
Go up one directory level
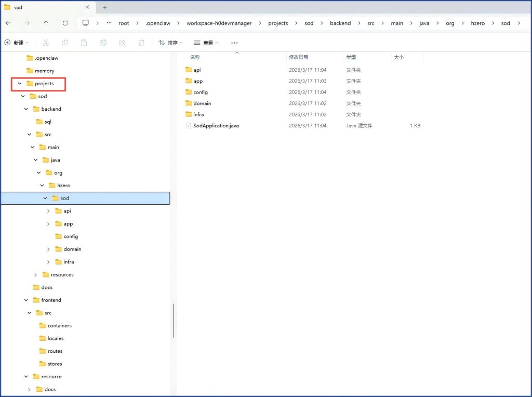click(46, 23)
